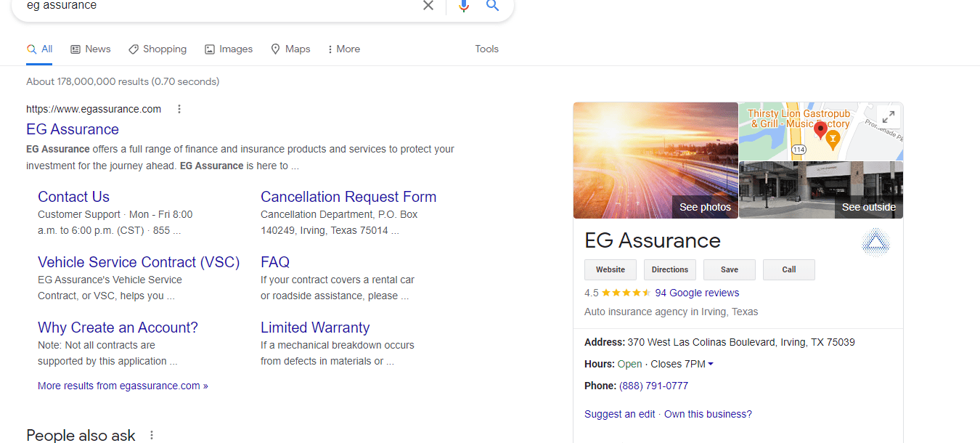Start voice search with the microphone icon
Image resolution: width=980 pixels, height=443 pixels.
pyautogui.click(x=464, y=6)
